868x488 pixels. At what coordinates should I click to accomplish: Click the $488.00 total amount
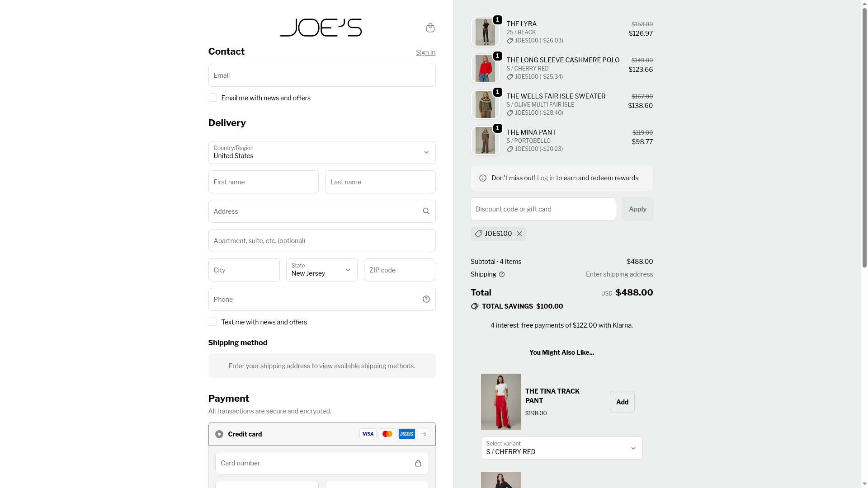point(634,292)
